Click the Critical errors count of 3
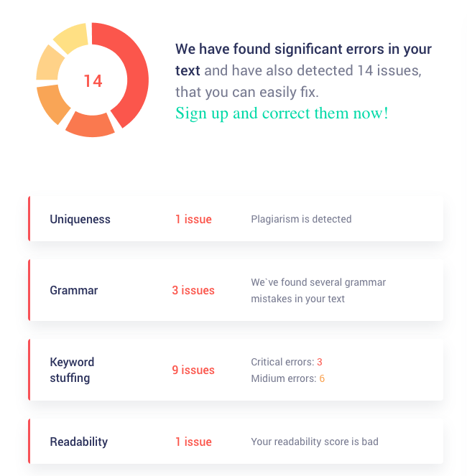The height and width of the screenshot is (476, 467). 320,362
